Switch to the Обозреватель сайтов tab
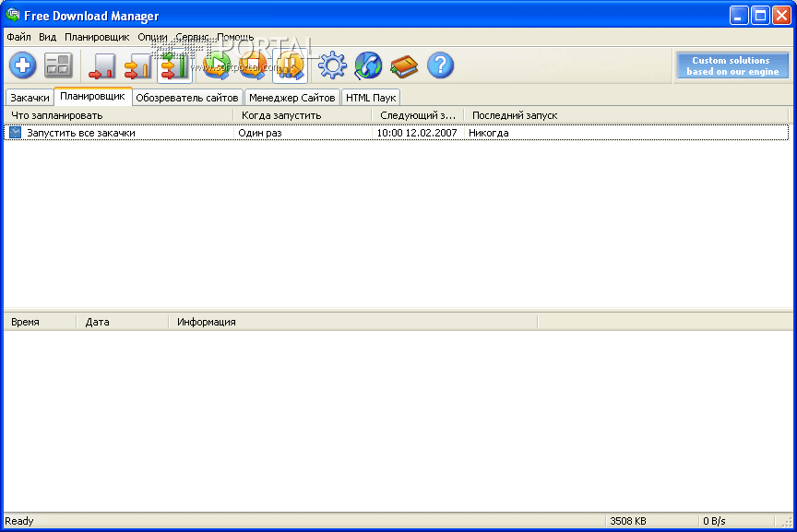 point(187,98)
